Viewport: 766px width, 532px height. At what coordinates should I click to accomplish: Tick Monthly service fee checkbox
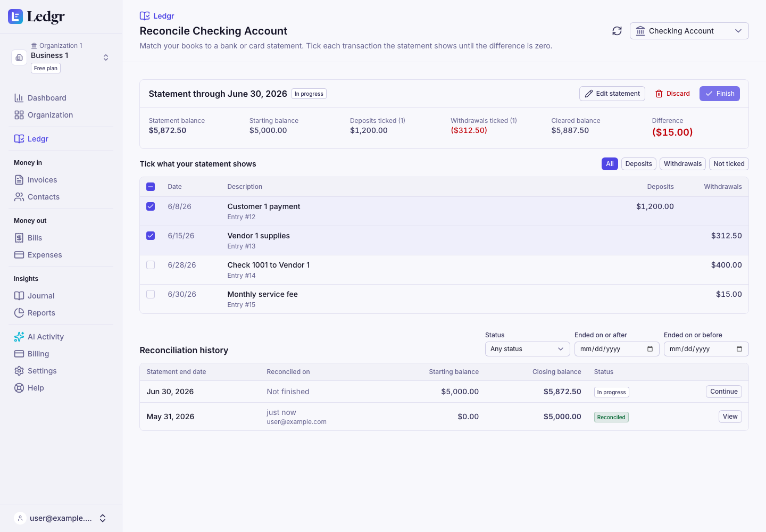click(x=151, y=294)
